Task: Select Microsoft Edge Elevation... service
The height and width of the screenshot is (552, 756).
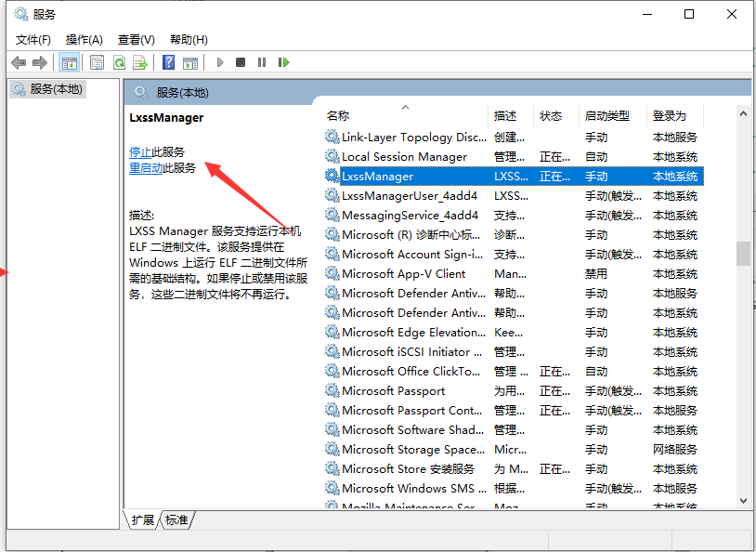Action: coord(514,333)
